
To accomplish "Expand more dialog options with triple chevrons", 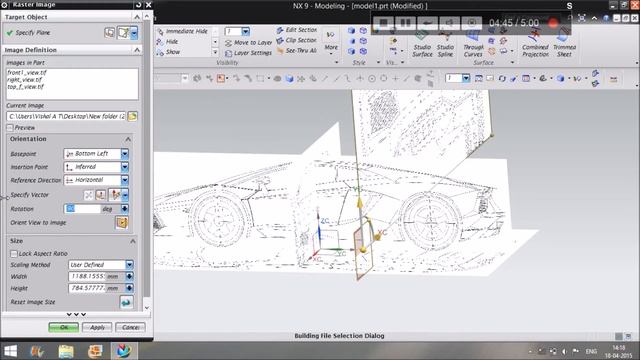I will tap(76, 314).
